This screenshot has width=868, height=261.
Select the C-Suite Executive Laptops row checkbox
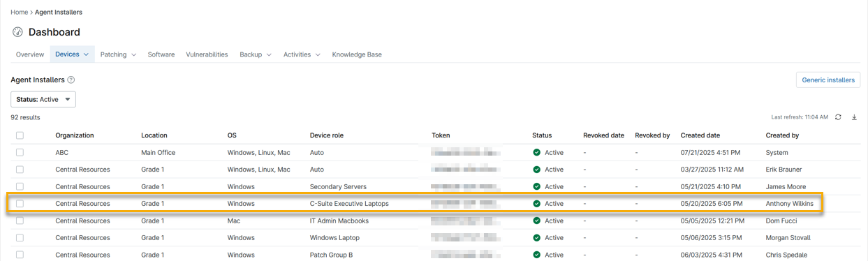click(x=20, y=204)
